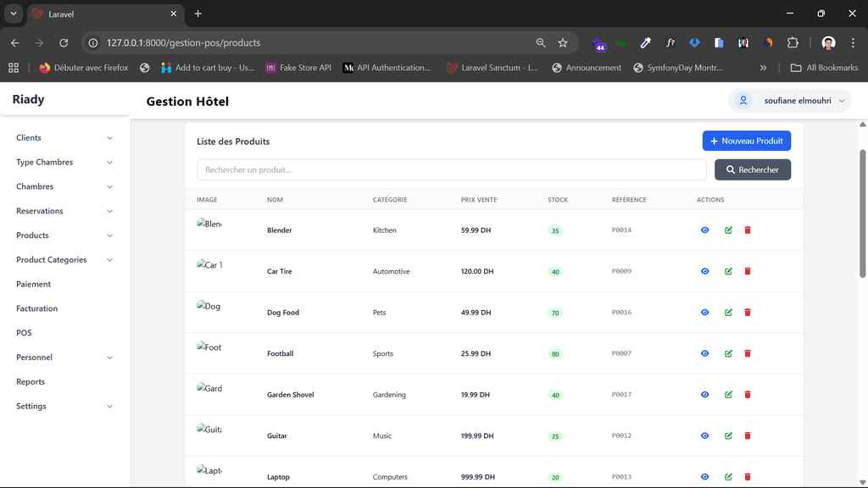Image resolution: width=868 pixels, height=488 pixels.
Task: Click the edit icon for Blender
Action: (728, 230)
